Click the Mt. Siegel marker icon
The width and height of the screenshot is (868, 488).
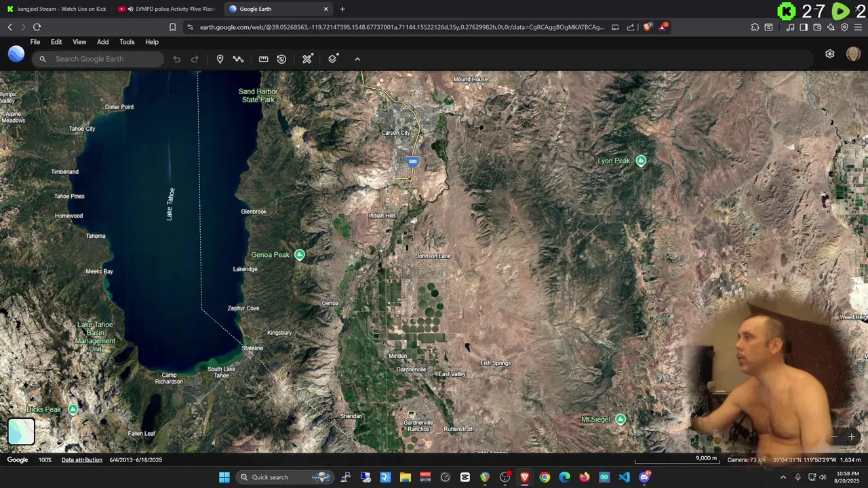coord(620,420)
